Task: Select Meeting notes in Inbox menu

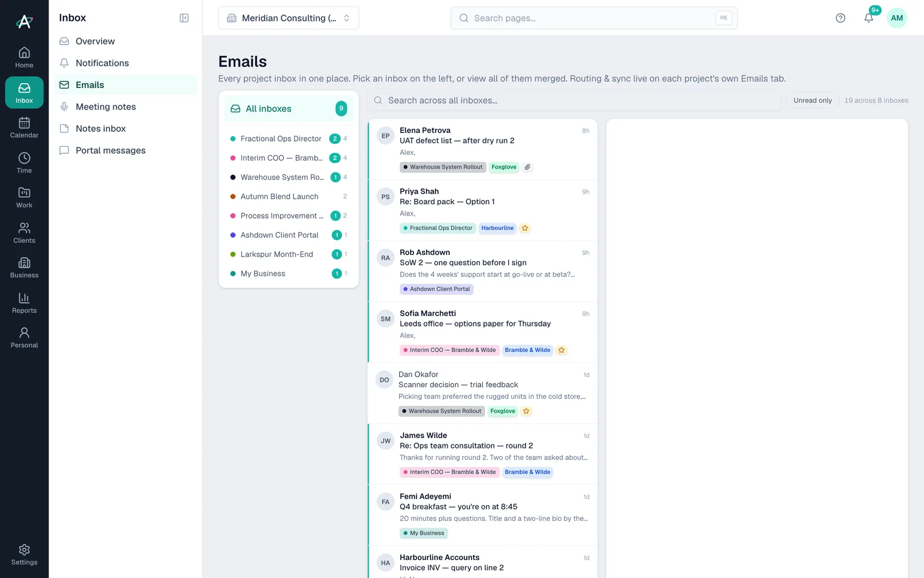Action: [x=125, y=107]
